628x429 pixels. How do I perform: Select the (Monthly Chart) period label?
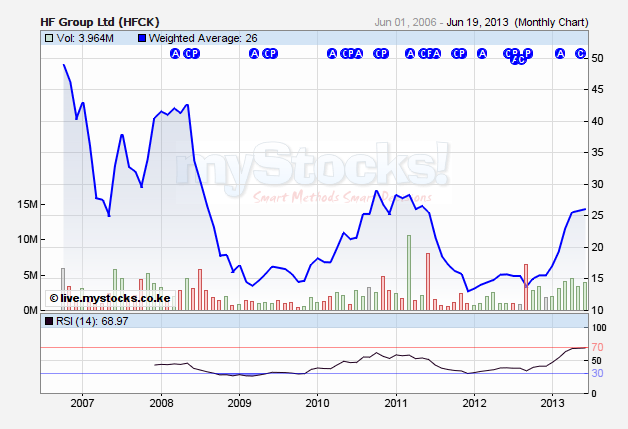coord(555,20)
